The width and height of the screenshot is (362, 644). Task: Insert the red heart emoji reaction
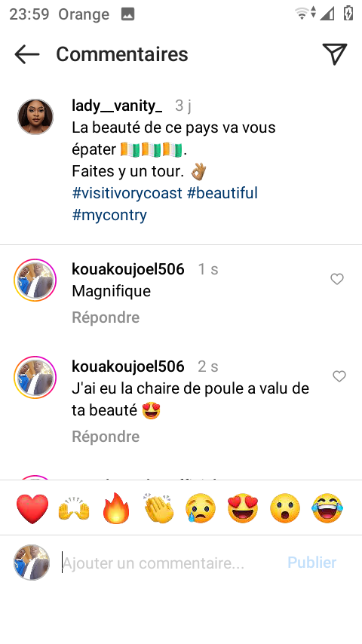click(x=32, y=508)
